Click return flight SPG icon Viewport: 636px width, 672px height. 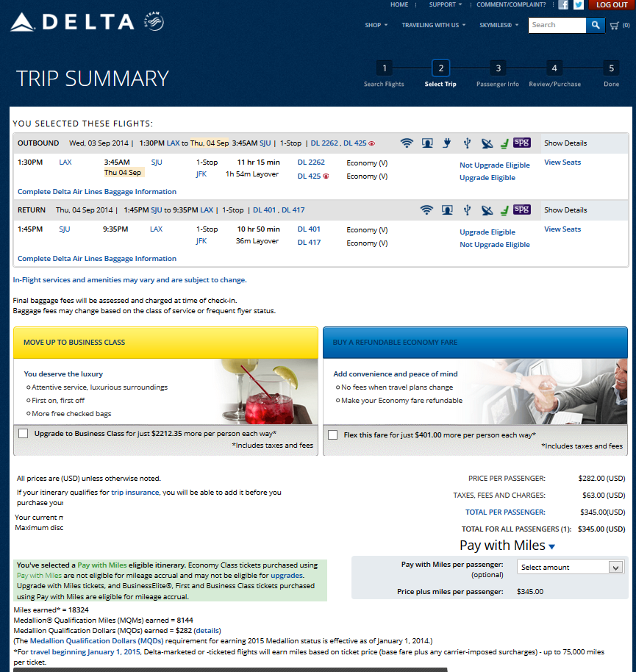click(x=522, y=210)
